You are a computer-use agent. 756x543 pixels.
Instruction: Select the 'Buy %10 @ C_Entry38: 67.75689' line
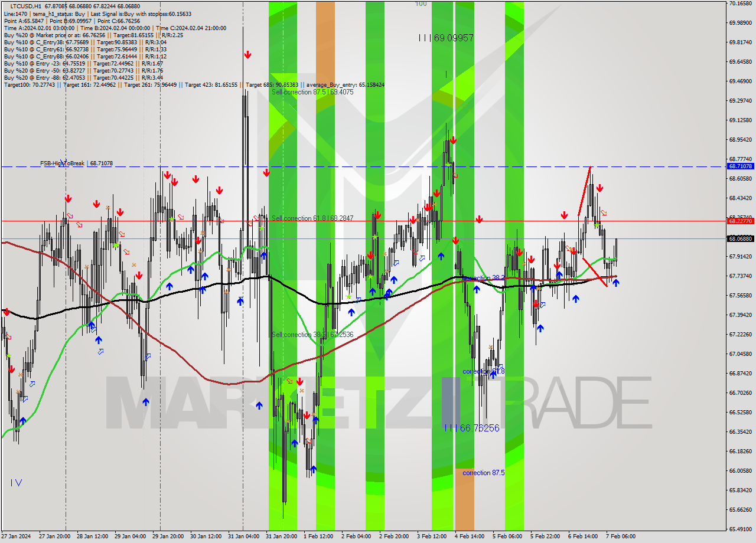(85, 42)
